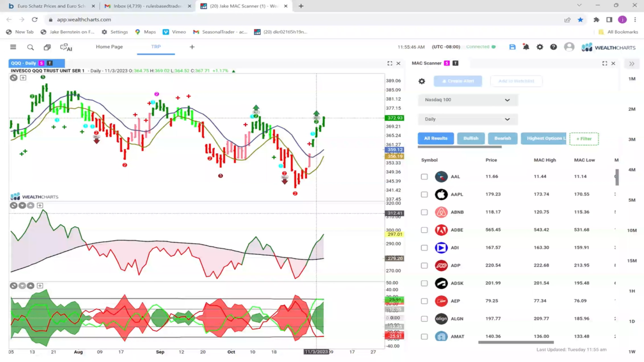Collapse sidebar with double chevron arrows
This screenshot has height=362, width=644.
[632, 64]
